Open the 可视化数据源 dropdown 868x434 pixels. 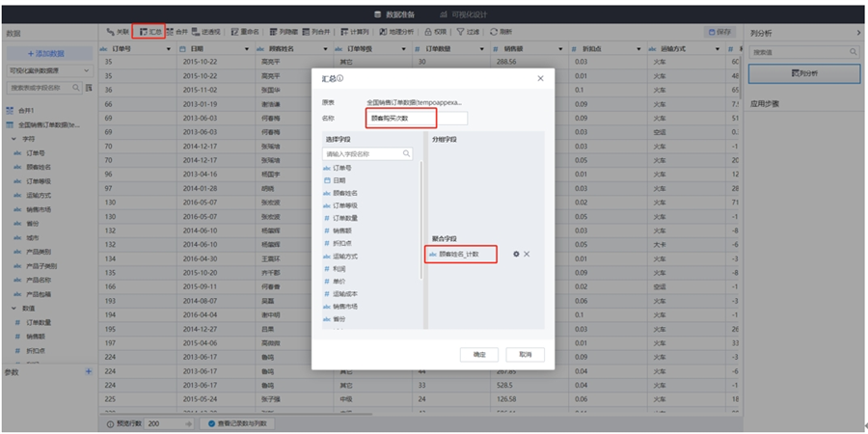(47, 70)
